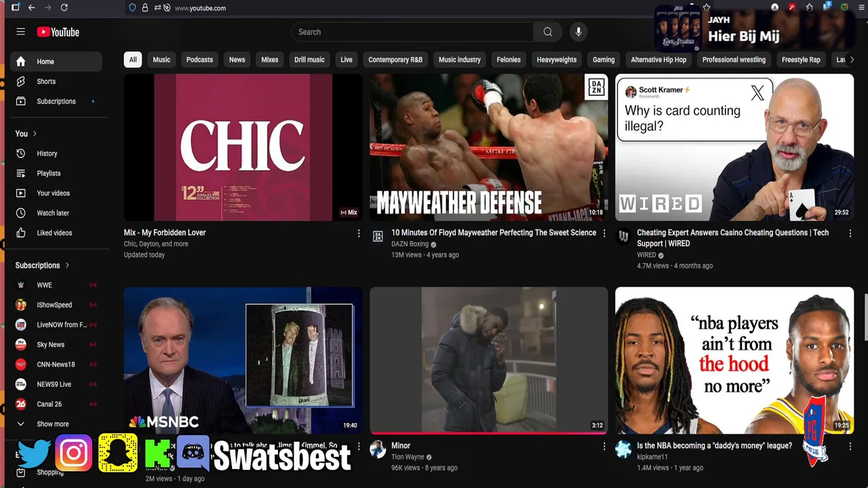Open the Mayweather Defense thumbnail
The width and height of the screenshot is (868, 488).
(x=489, y=148)
